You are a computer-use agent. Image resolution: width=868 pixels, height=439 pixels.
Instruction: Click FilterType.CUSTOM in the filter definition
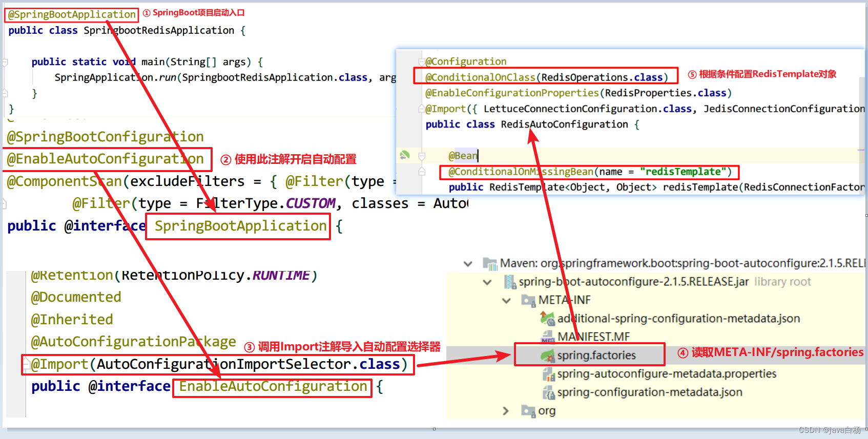coord(266,203)
